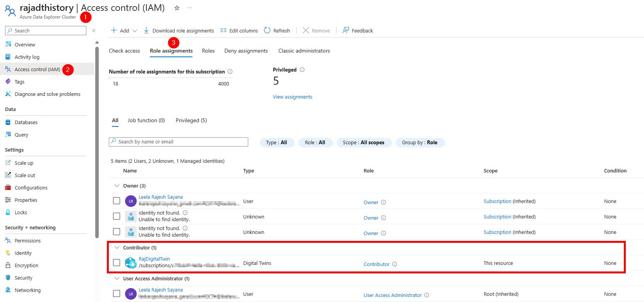644x302 pixels.
Task: Select checkbox for second Identity not found row
Action: coord(117,232)
